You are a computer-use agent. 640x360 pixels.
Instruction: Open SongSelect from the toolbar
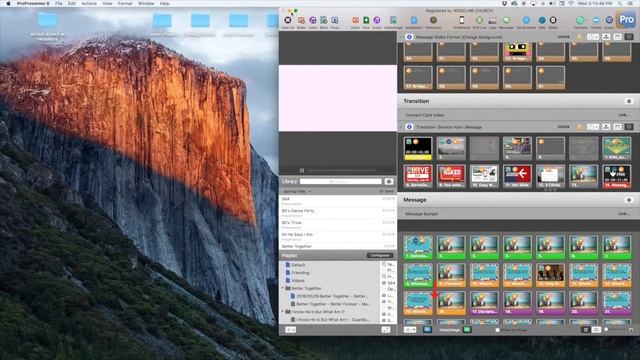pyautogui.click(x=413, y=20)
